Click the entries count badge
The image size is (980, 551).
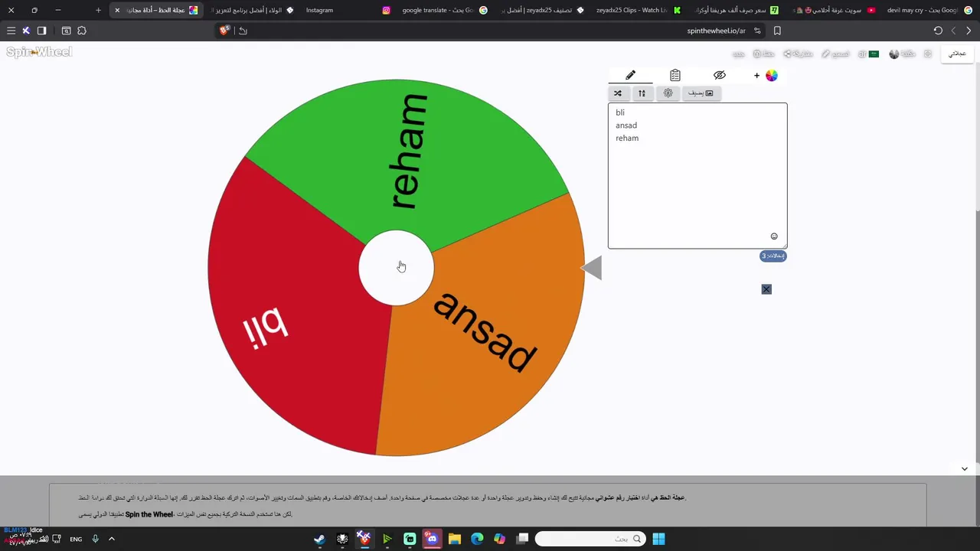[x=773, y=256]
